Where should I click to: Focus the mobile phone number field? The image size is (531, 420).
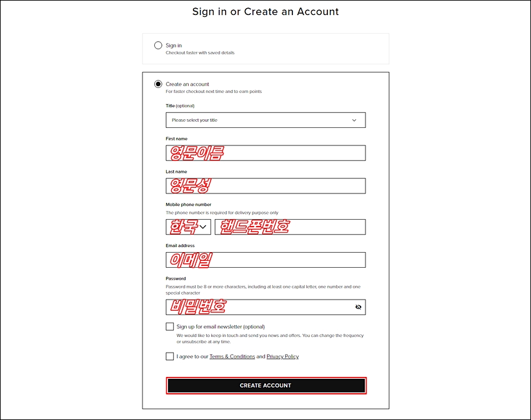click(x=290, y=227)
